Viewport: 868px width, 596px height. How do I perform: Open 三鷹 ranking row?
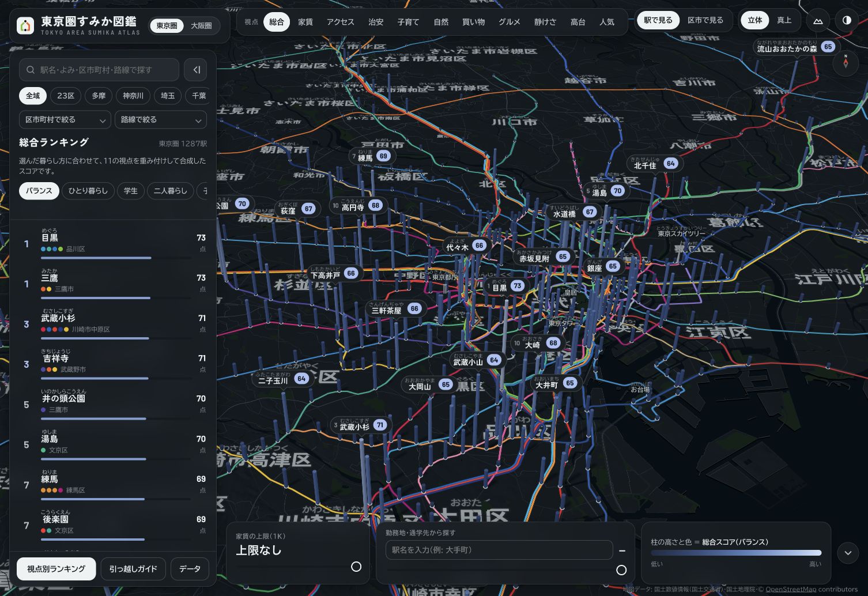113,284
